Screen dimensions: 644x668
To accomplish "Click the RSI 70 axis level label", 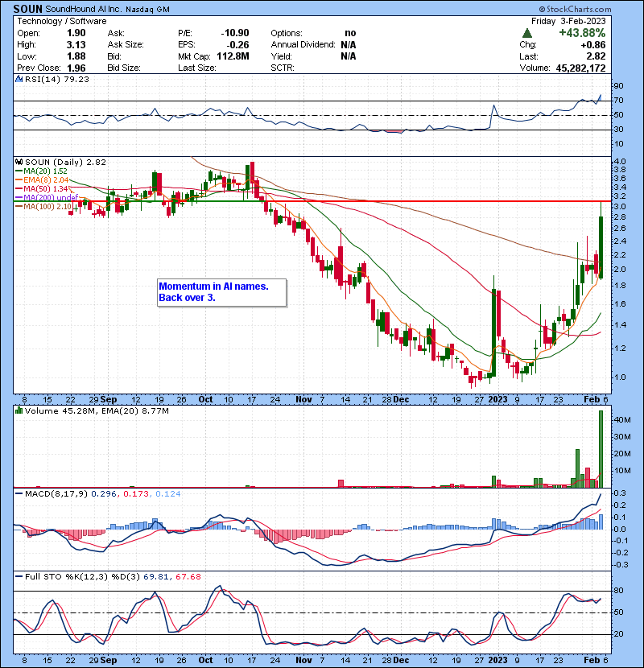I will pyautogui.click(x=618, y=101).
